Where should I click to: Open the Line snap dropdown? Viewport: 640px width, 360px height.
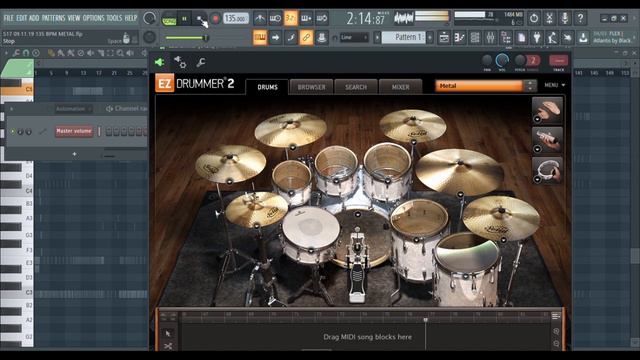click(x=354, y=38)
